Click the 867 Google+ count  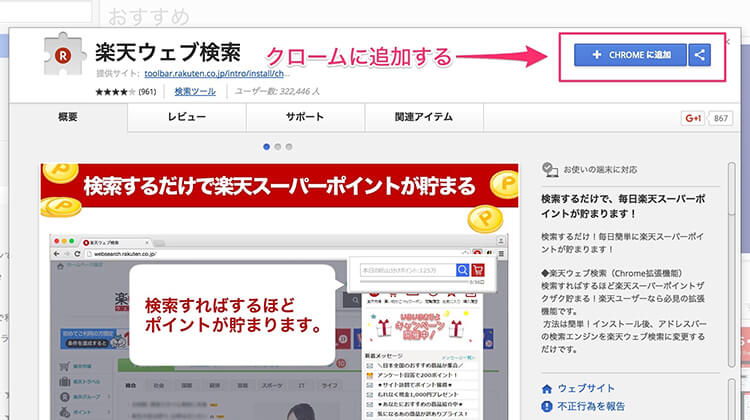point(721,118)
